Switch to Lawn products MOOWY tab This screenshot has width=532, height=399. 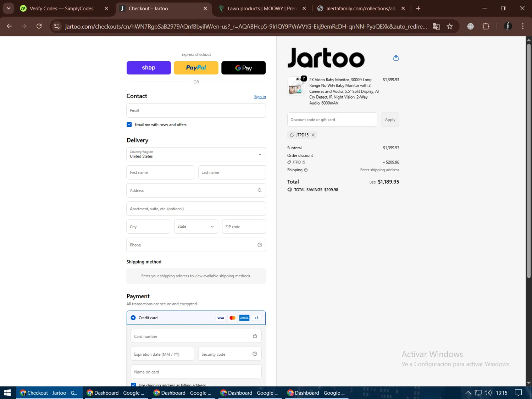coord(262,9)
